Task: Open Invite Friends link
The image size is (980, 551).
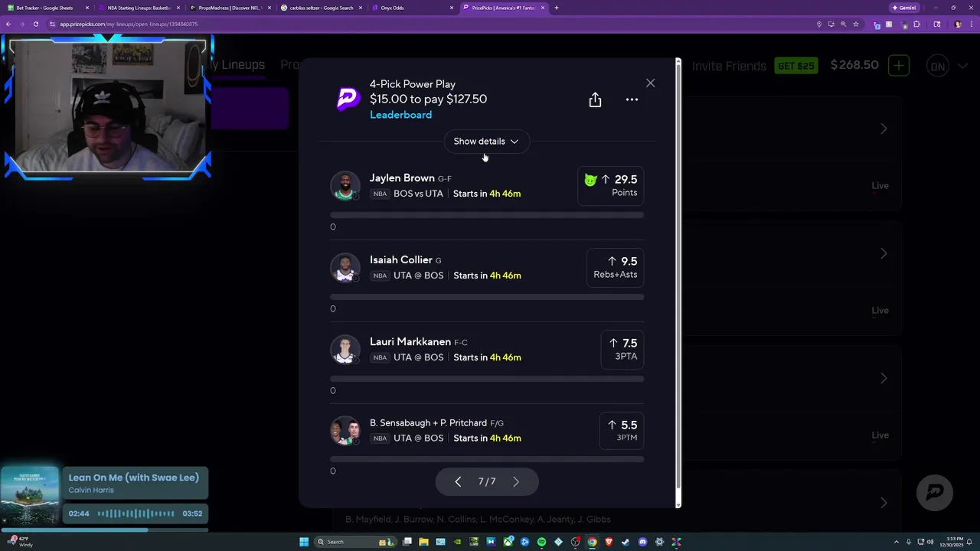Action: pos(729,66)
